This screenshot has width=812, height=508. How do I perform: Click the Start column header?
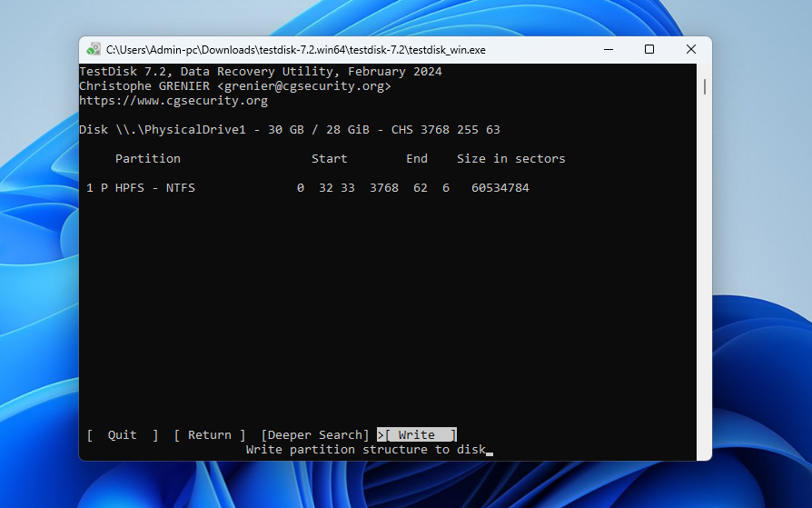pos(330,159)
